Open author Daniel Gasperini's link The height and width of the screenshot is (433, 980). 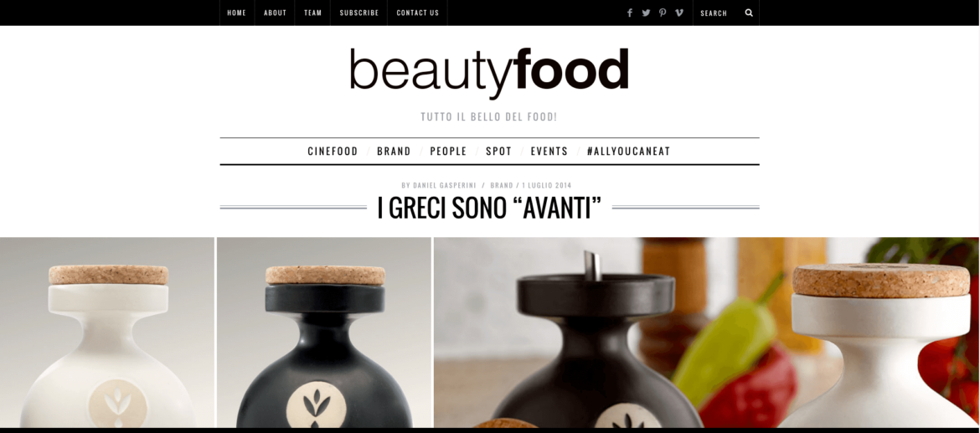(x=445, y=185)
